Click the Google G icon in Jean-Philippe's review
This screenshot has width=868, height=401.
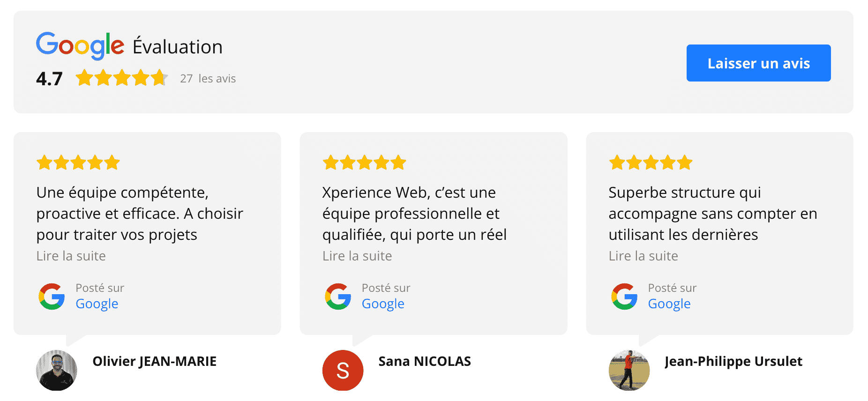624,296
